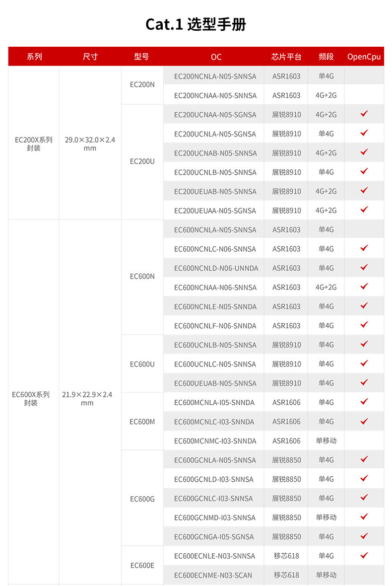Click the checkmark in EC600GCNMD-I03-SNNSA row

click(x=364, y=517)
